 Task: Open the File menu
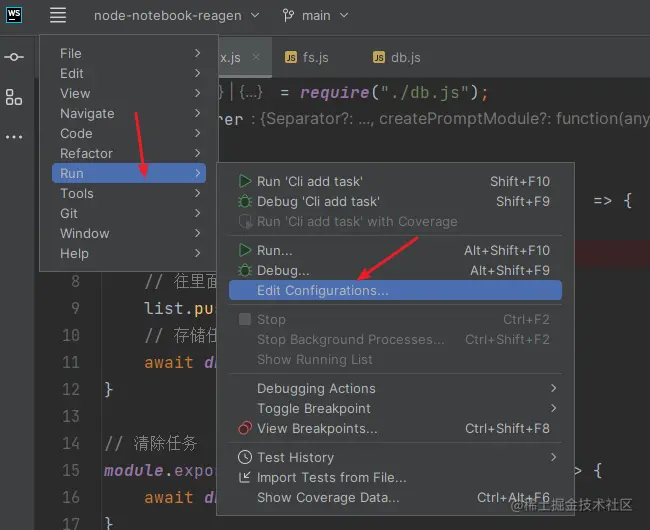(129, 53)
